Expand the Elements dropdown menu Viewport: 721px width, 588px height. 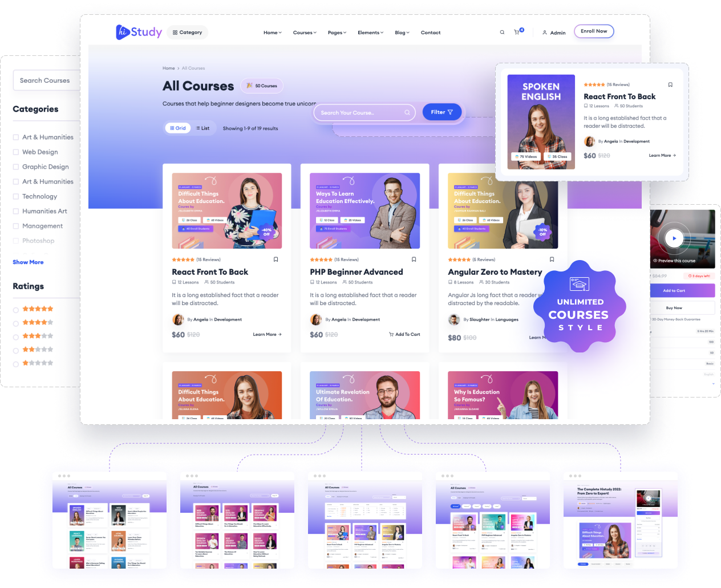(x=370, y=33)
